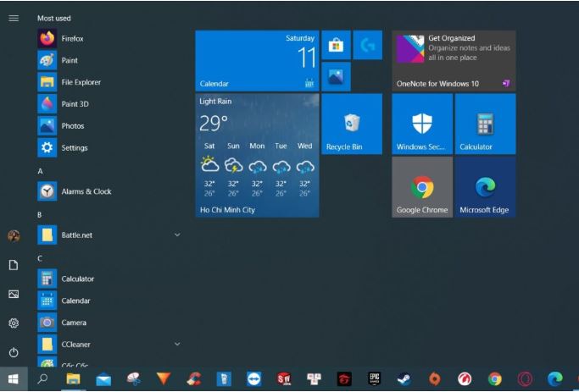This screenshot has height=392, width=579.
Task: Open the Weather tile for Ho Chi Minh City
Action: point(257,155)
